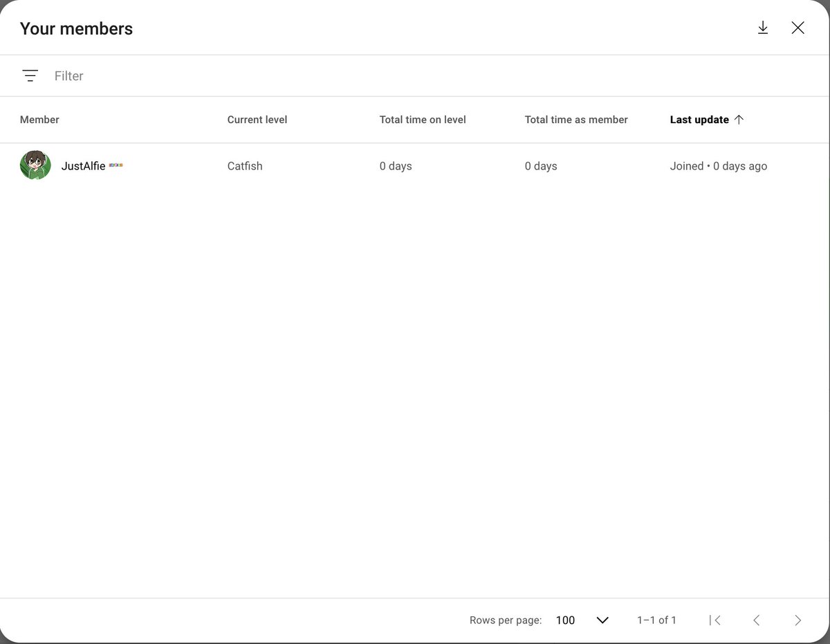Expand the rows per page chevron
The image size is (830, 644).
click(602, 620)
